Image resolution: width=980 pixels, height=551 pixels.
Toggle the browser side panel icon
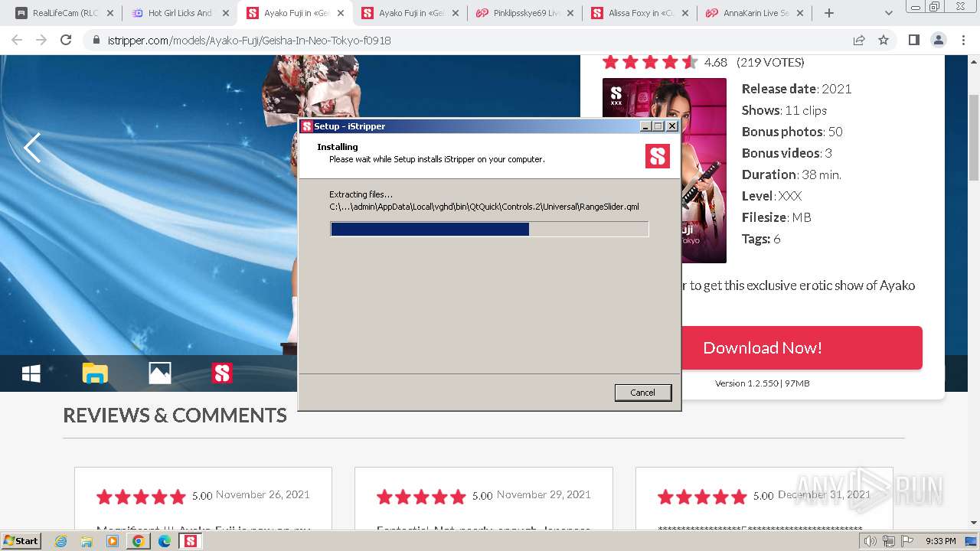click(x=913, y=40)
